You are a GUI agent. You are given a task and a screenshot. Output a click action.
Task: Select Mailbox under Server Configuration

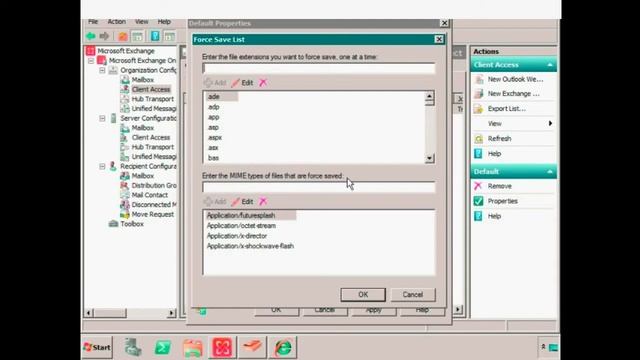pyautogui.click(x=142, y=128)
